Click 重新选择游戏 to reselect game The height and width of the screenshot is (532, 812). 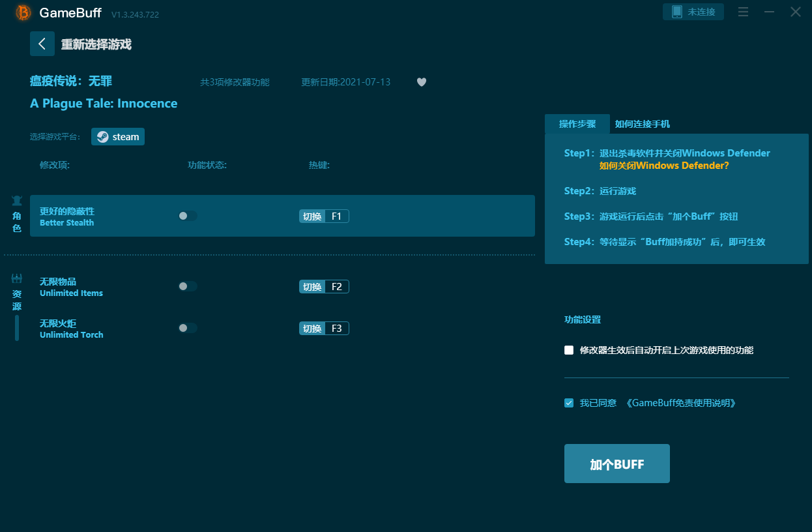click(96, 44)
